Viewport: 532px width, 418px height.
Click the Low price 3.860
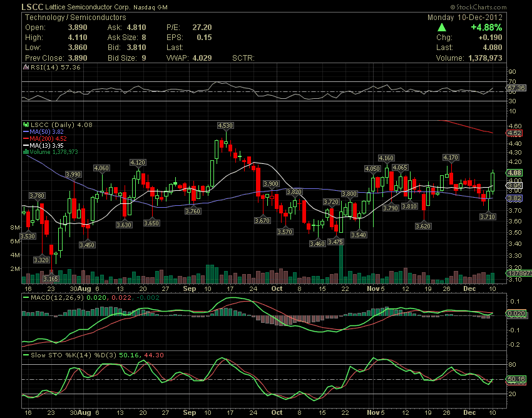pyautogui.click(x=78, y=48)
